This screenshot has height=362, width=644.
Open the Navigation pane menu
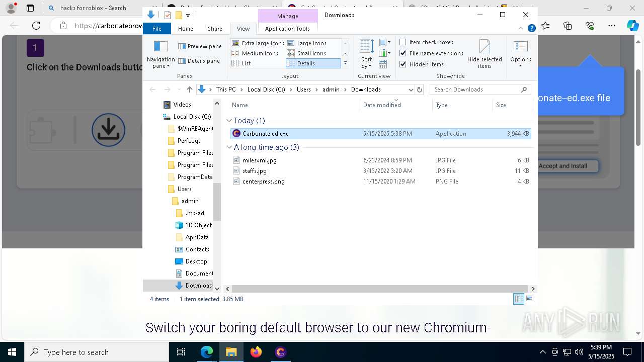coord(160,54)
